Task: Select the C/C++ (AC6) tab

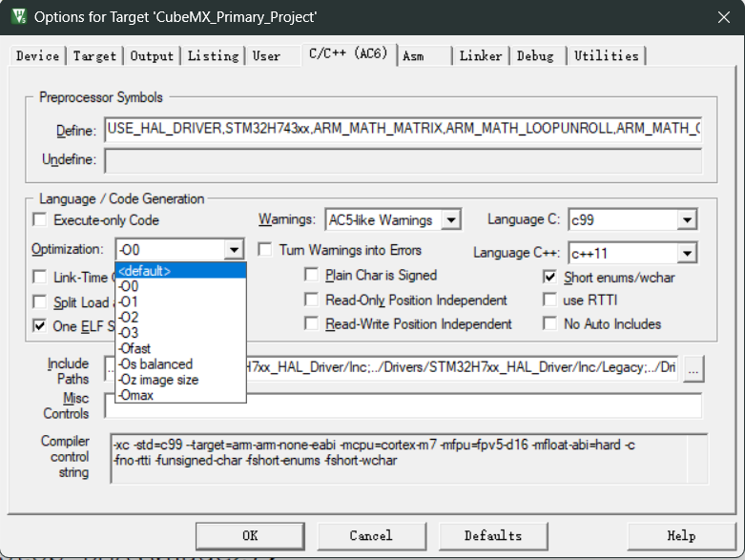Action: [348, 53]
